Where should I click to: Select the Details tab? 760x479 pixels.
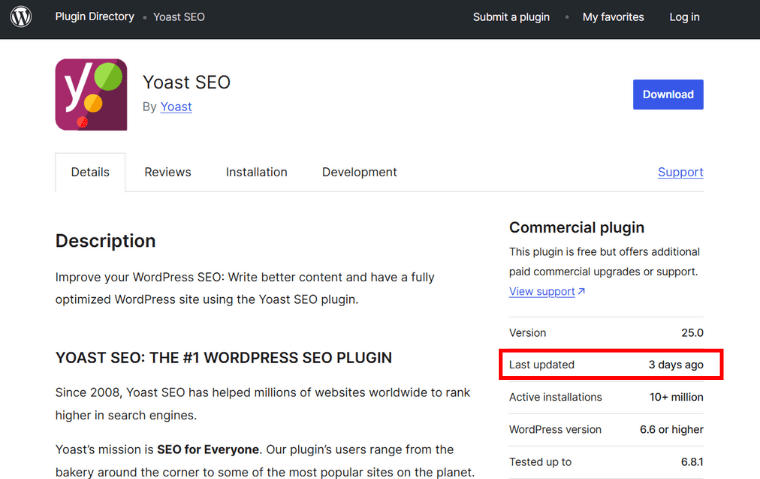(x=90, y=172)
